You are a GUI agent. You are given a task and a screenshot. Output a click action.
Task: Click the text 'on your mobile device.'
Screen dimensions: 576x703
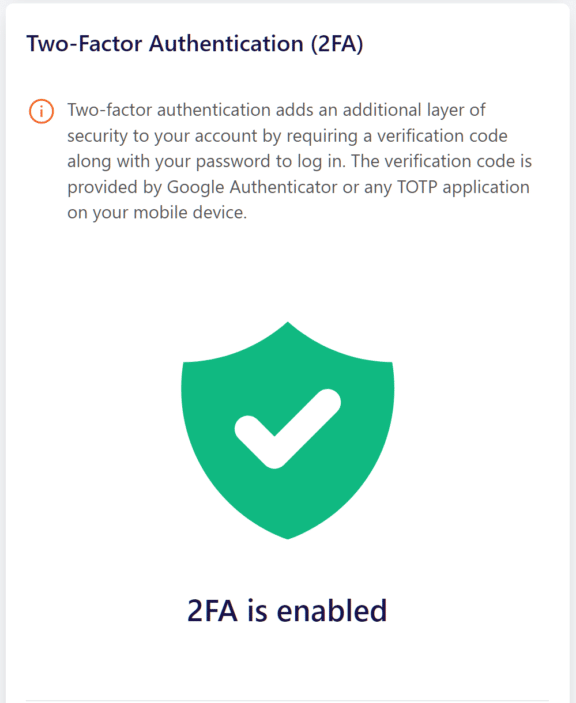(x=157, y=213)
